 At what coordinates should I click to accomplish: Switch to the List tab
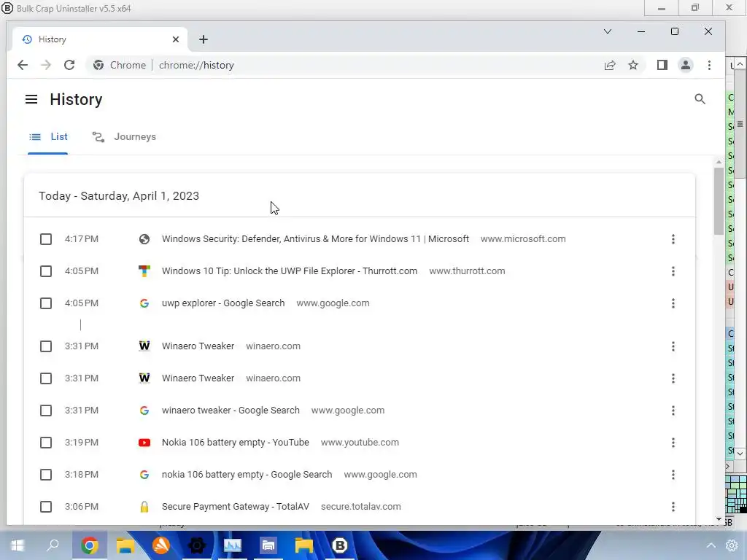click(48, 137)
